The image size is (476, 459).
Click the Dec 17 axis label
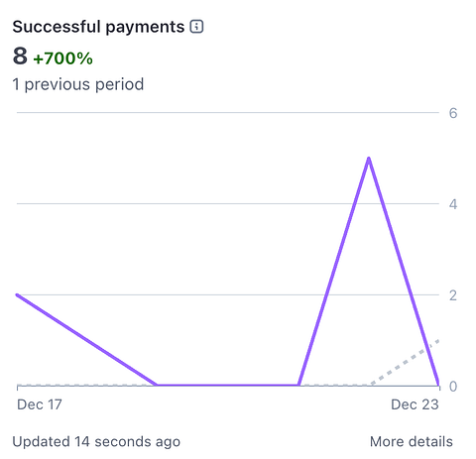(40, 404)
